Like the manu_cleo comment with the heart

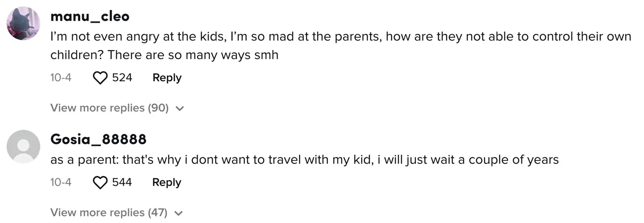click(100, 78)
